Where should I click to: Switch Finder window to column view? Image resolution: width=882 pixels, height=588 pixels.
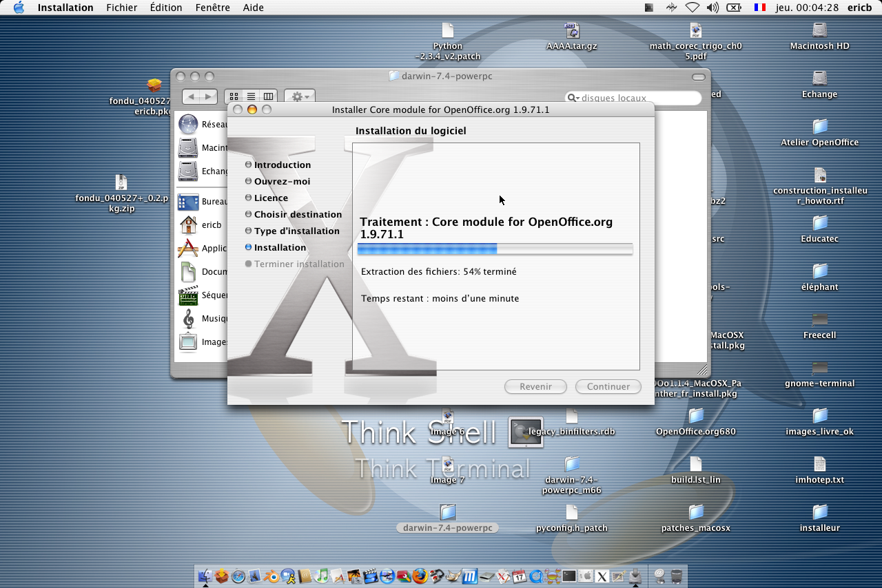coord(269,96)
